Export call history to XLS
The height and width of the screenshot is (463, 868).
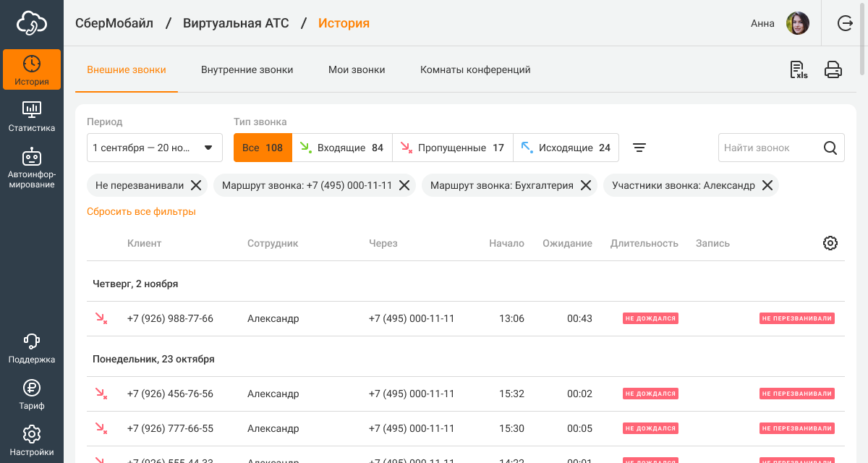pyautogui.click(x=799, y=70)
